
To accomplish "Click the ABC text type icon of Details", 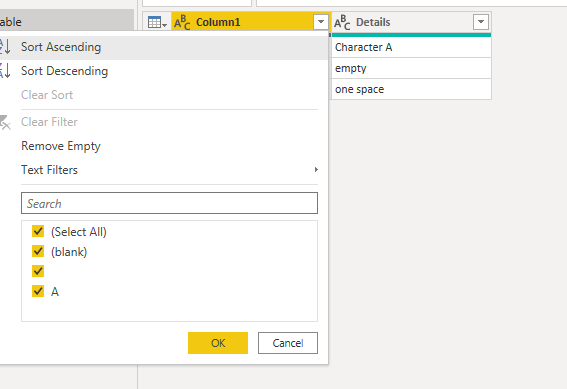I will coord(342,22).
